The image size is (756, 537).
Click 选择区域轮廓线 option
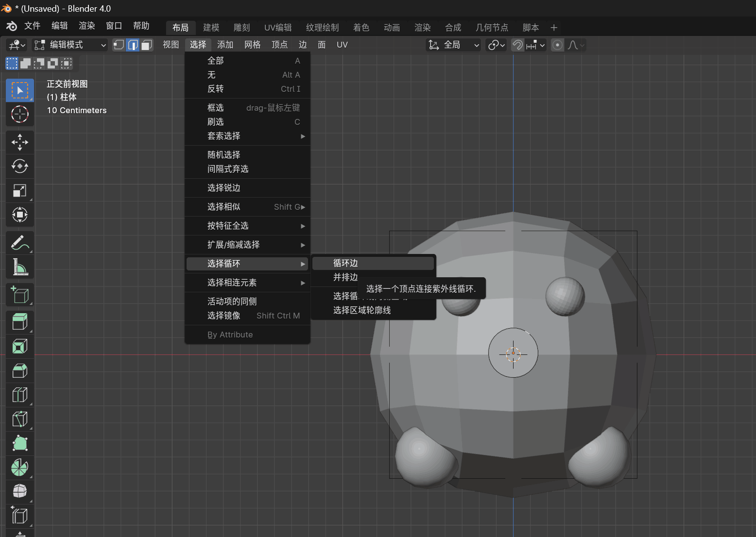click(362, 310)
